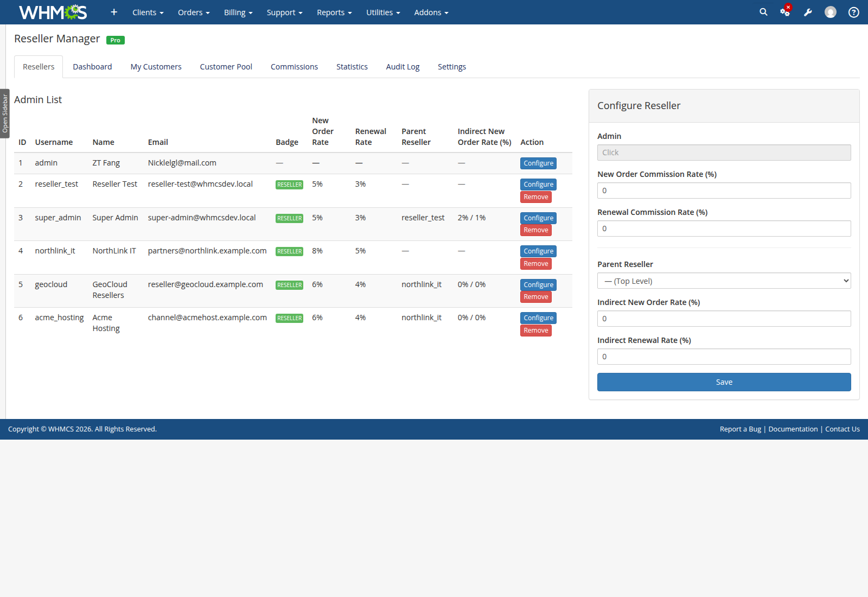This screenshot has height=597, width=868.
Task: Open the user account avatar
Action: [x=831, y=12]
